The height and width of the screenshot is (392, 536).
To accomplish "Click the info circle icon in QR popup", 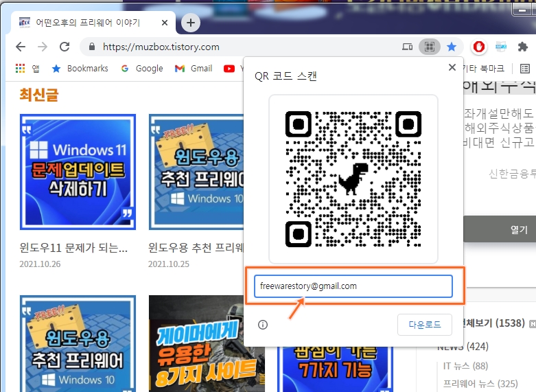I will click(x=263, y=325).
